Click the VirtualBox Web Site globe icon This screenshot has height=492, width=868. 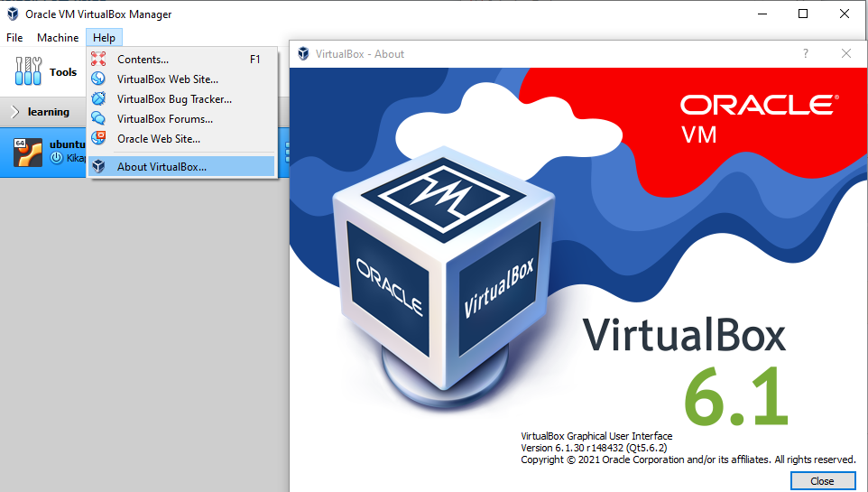pyautogui.click(x=98, y=79)
